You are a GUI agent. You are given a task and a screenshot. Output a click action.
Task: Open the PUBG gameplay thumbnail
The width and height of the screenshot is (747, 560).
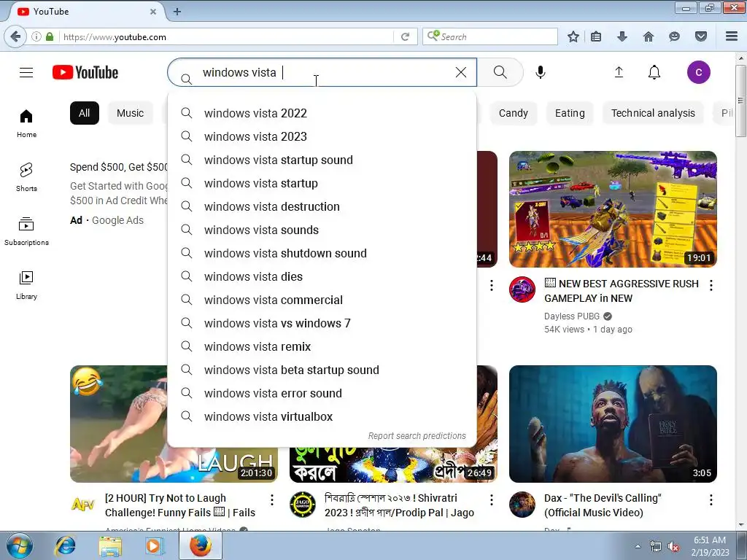(613, 209)
